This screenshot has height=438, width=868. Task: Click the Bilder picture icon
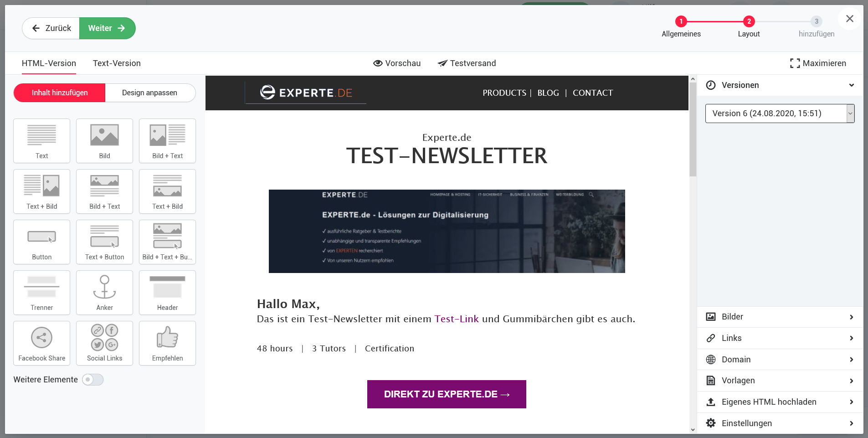tap(711, 317)
